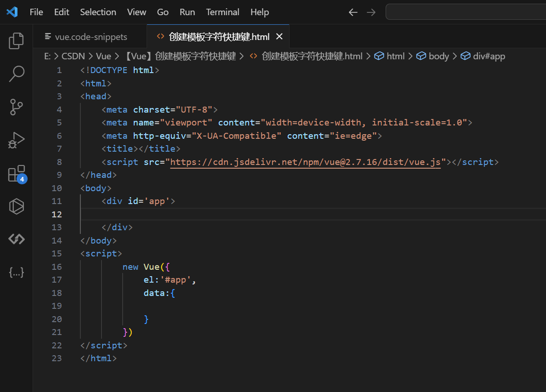
Task: Open the Selection menu
Action: [98, 12]
